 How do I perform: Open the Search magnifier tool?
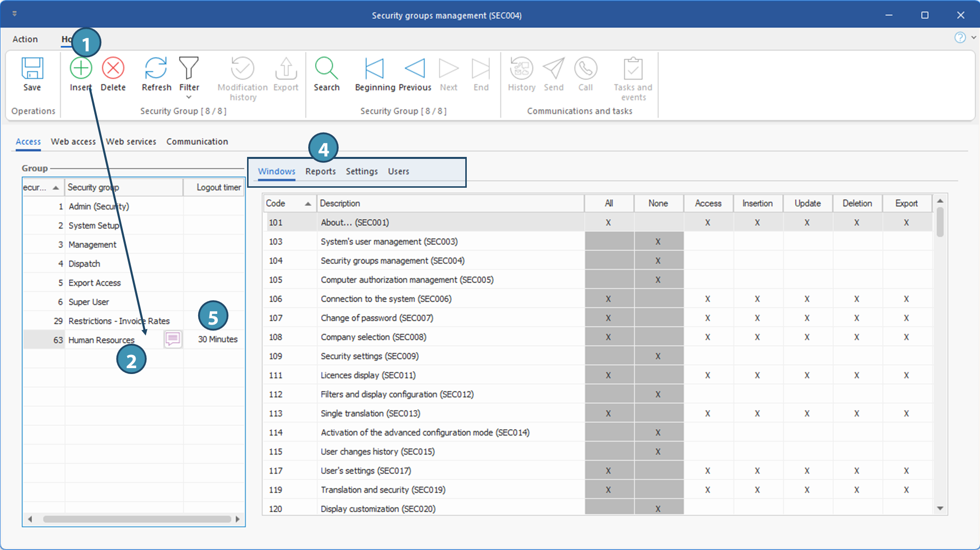pyautogui.click(x=326, y=68)
